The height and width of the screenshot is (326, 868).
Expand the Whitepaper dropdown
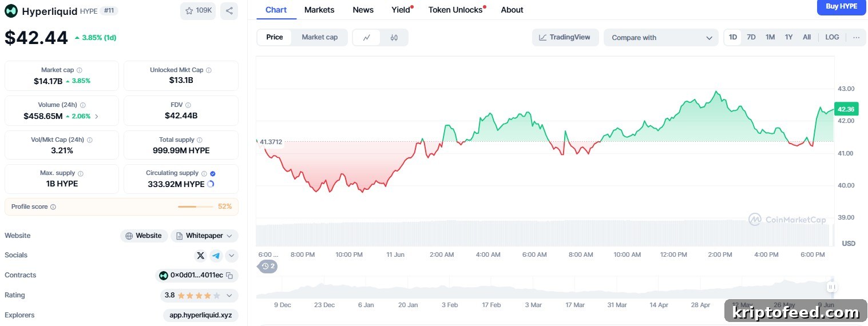coord(204,236)
